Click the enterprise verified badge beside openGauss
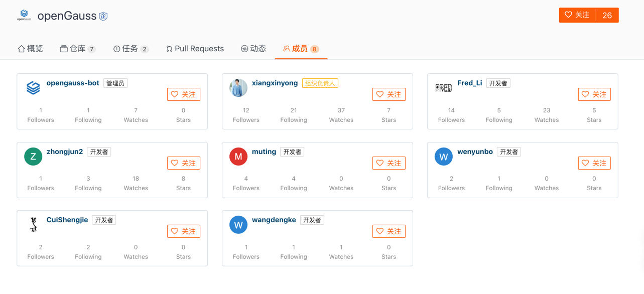Screen dimensions: 644x294 pos(103,16)
